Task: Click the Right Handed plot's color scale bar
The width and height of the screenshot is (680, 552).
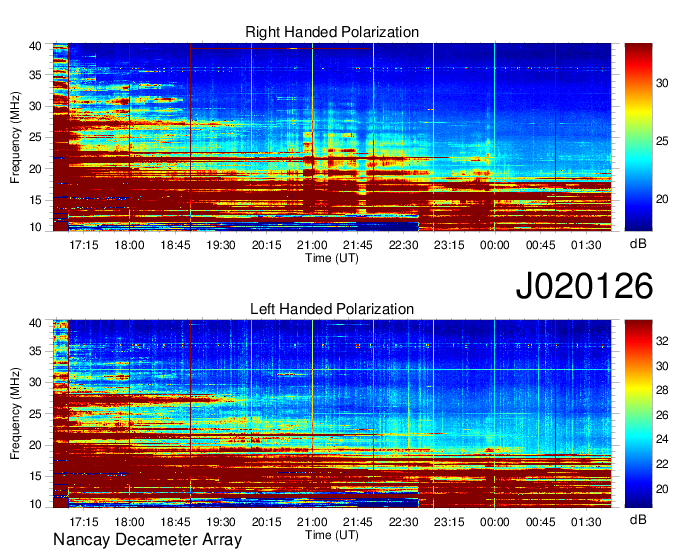Action: 638,137
